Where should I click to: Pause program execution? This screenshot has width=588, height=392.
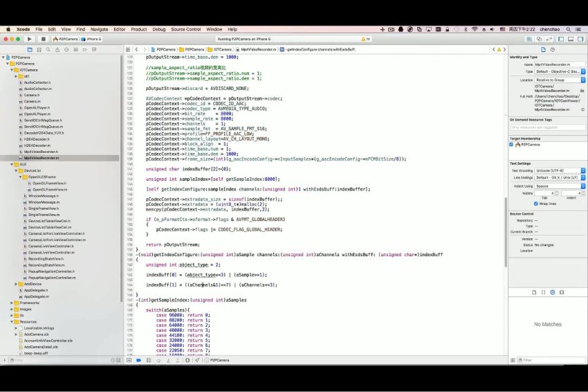point(149,360)
